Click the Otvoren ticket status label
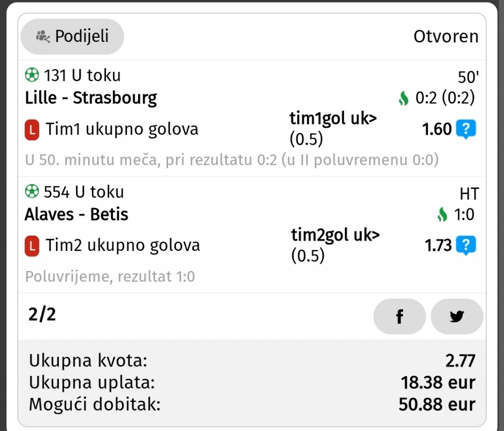Viewport: 504px width, 431px height. tap(446, 37)
